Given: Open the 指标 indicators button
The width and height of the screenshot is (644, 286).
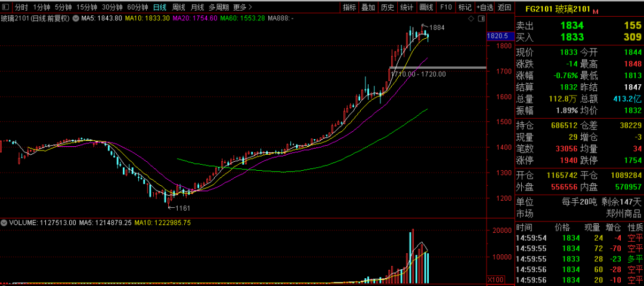Looking at the screenshot, I should [349, 7].
